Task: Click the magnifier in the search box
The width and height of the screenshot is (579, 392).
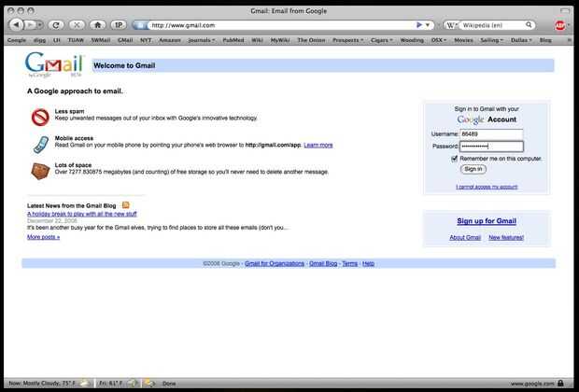Action: pos(529,24)
